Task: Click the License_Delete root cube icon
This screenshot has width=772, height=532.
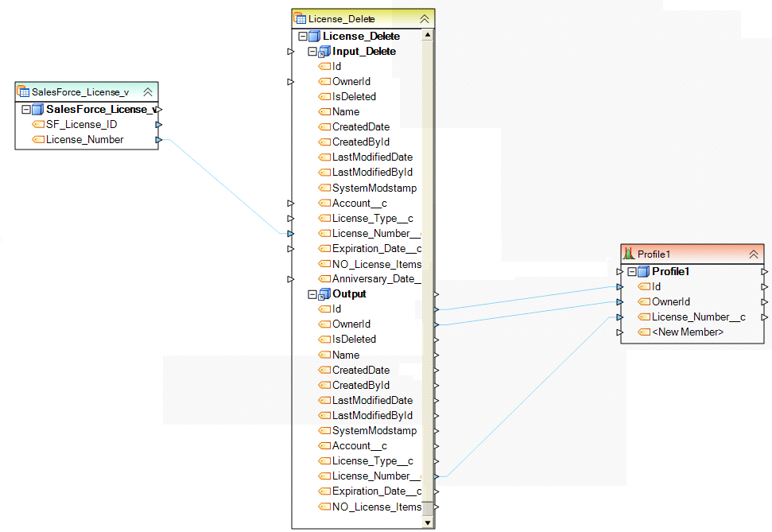Action: point(314,37)
